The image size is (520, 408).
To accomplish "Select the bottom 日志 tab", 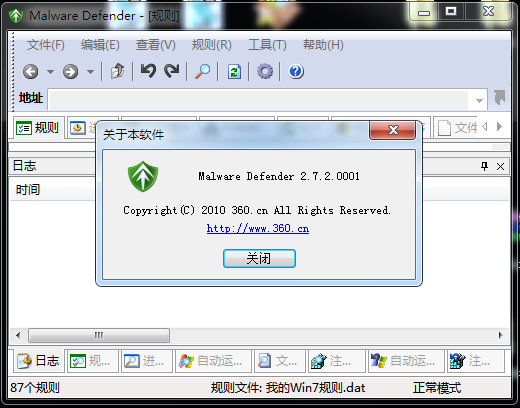I will 38,361.
